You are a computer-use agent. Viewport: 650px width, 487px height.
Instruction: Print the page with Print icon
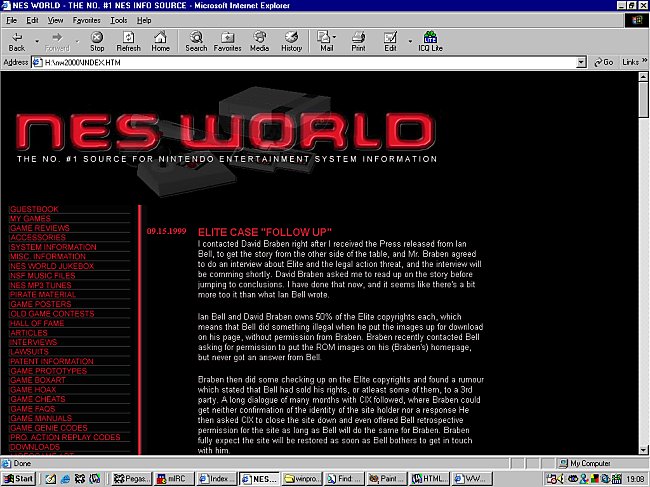(x=358, y=41)
